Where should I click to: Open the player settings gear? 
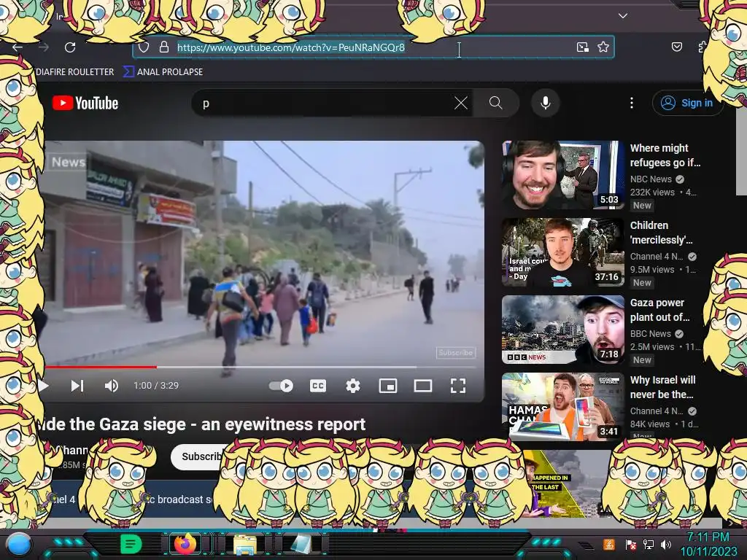coord(352,386)
